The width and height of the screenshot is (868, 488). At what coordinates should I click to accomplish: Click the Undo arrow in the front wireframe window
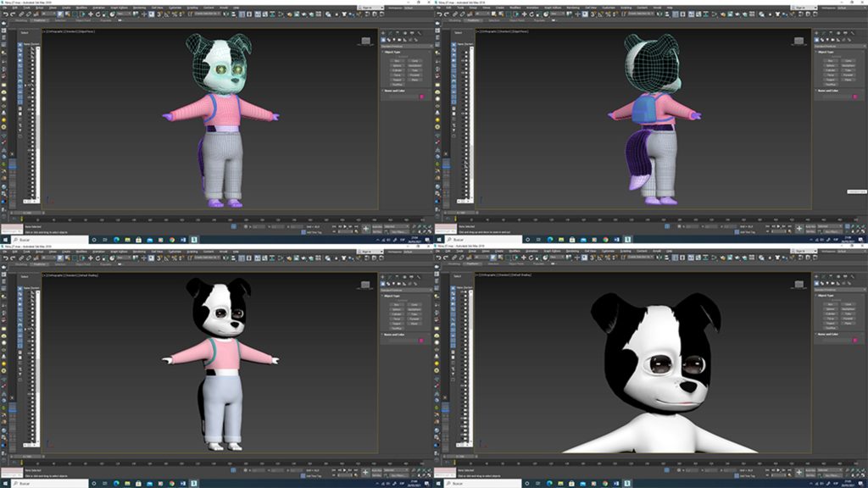click(x=7, y=14)
